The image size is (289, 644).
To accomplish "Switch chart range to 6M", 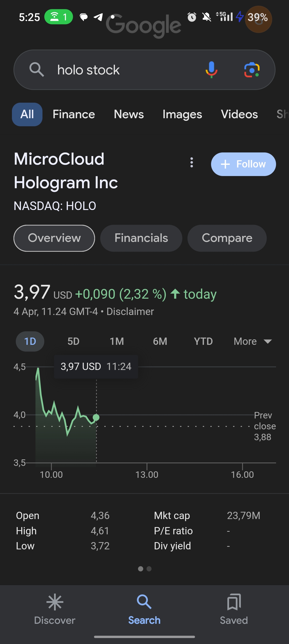I will coord(160,341).
